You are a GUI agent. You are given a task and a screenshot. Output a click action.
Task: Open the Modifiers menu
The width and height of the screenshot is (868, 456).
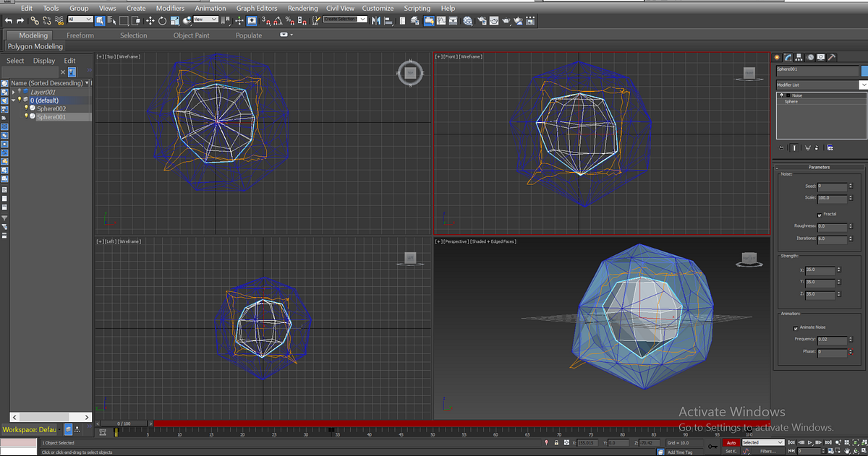coord(170,8)
